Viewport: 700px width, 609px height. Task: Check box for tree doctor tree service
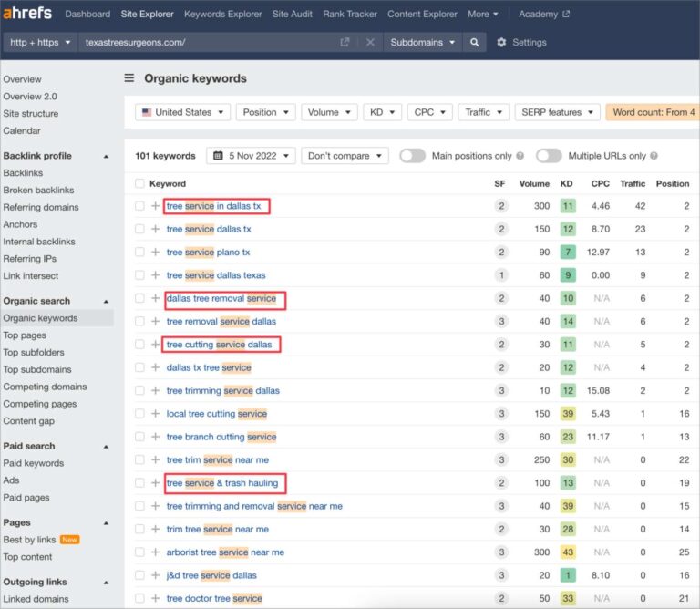click(139, 598)
